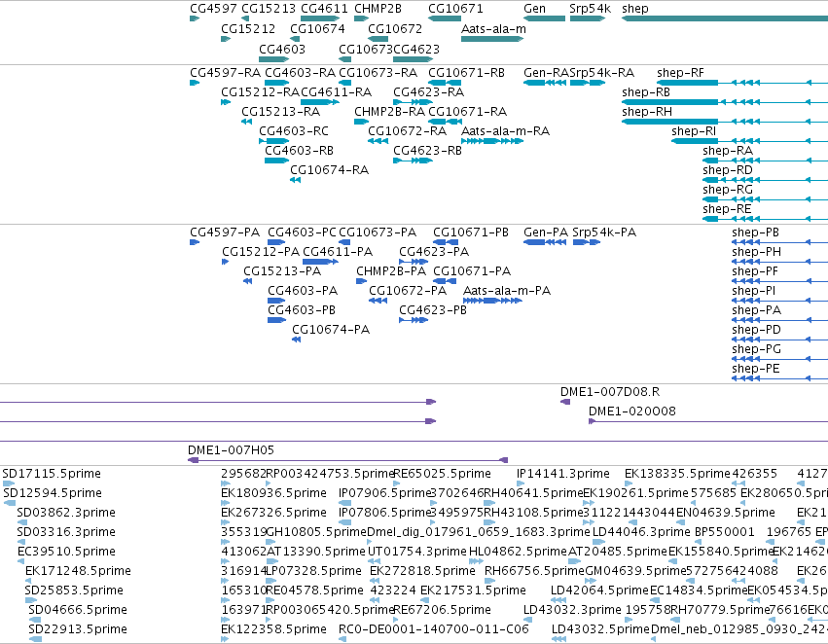This screenshot has width=828, height=644.
Task: Select the EK122358.5prime EST label
Action: (x=273, y=629)
